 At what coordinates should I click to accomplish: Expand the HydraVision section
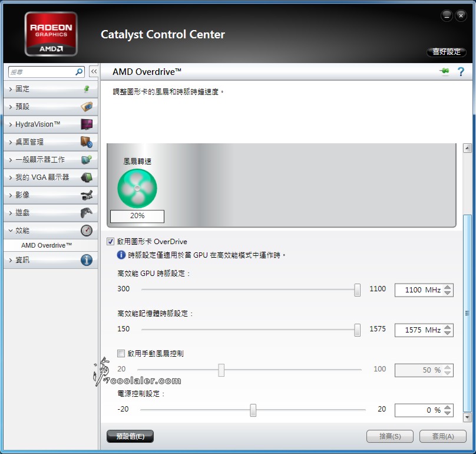point(51,124)
